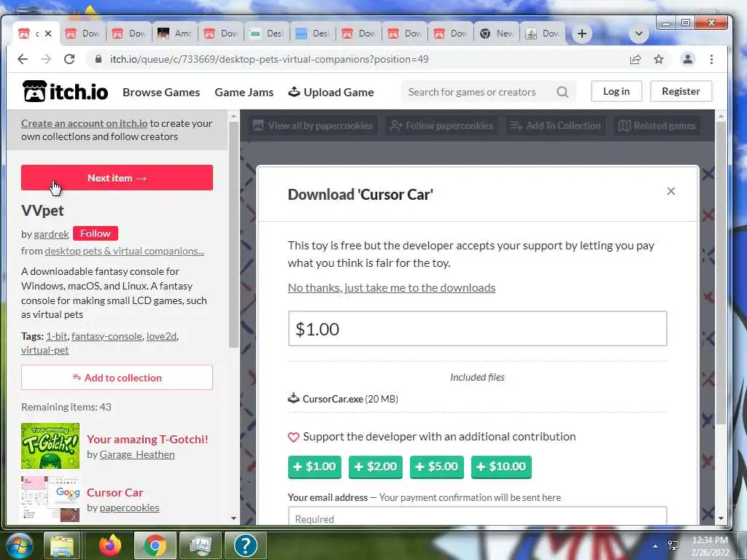
Task: Open the 1-bit tag
Action: pyautogui.click(x=57, y=336)
